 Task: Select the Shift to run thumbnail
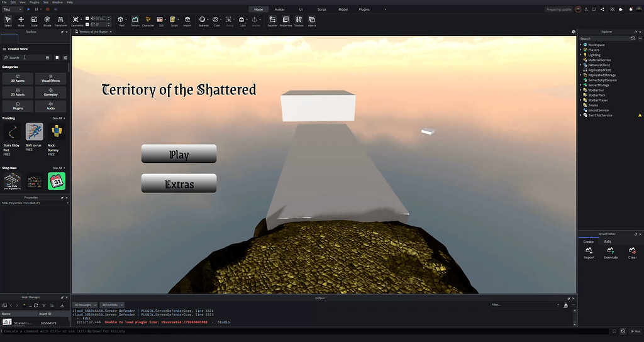[34, 131]
